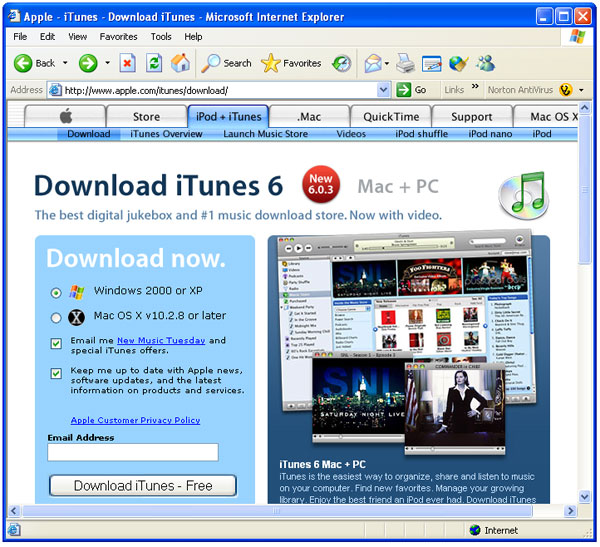600x547 pixels.
Task: Click the Email Address input field
Action: (x=132, y=452)
